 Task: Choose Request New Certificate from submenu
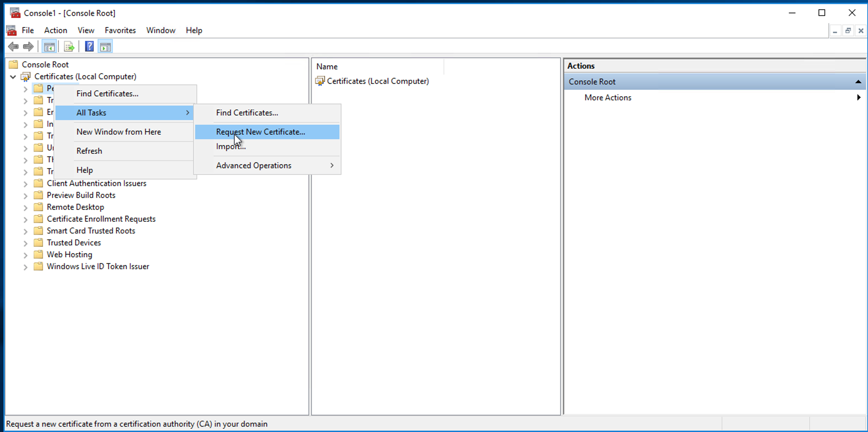click(x=260, y=132)
